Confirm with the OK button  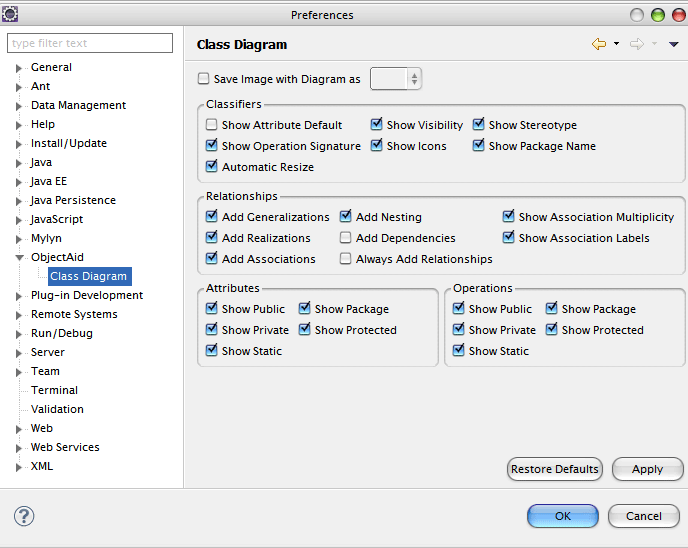562,516
